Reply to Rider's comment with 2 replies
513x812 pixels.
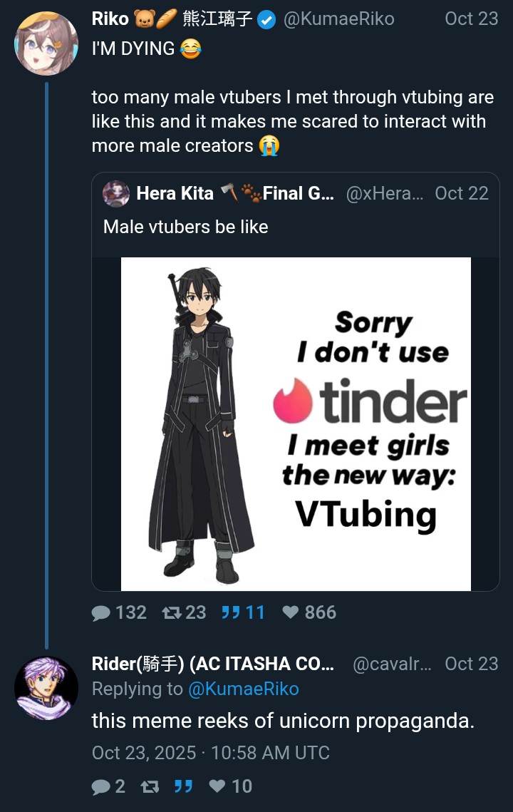(x=101, y=786)
